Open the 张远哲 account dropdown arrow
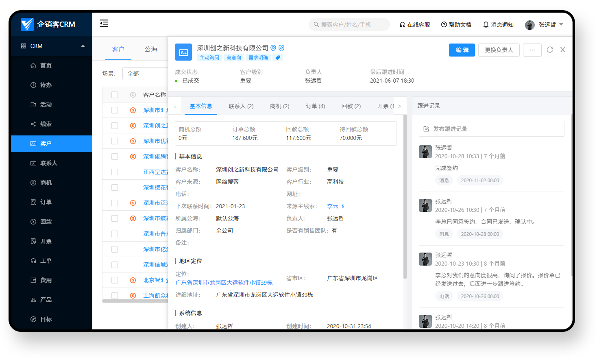 561,25
